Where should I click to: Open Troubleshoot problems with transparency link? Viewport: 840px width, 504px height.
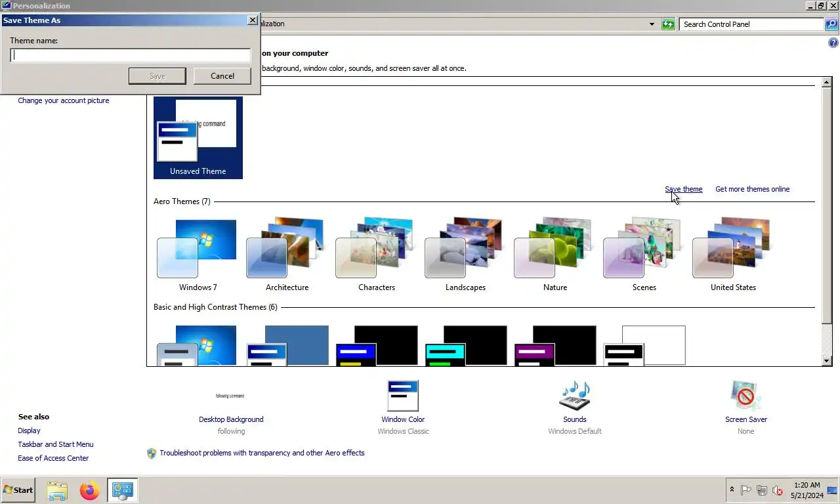(262, 453)
